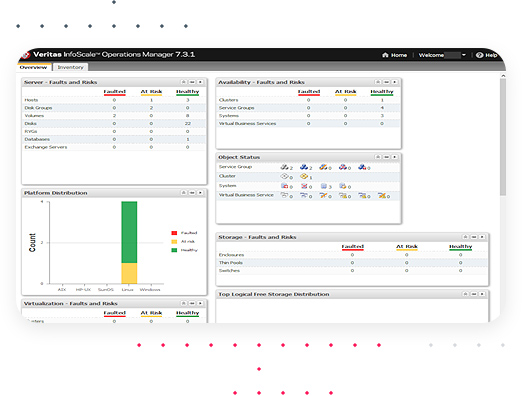Click the red-and-blue Service Group status icon
Screen dimensions: 522x396
(x=343, y=167)
